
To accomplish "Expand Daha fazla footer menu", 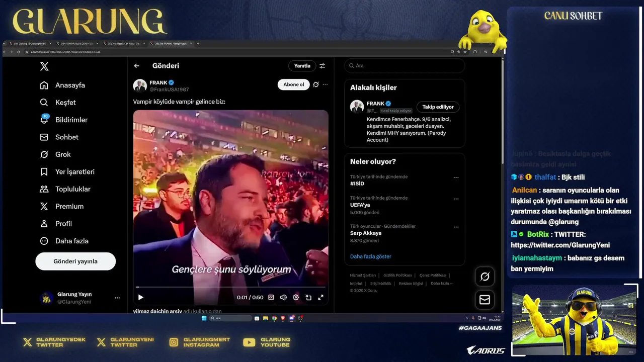I will 442,284.
